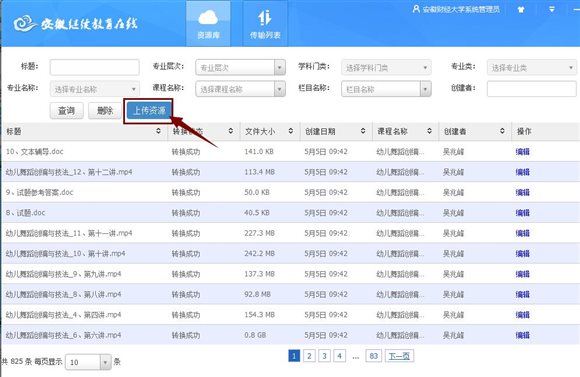This screenshot has width=580, height=377.
Task: Edit the 第十一讲.mp4 row
Action: pyautogui.click(x=523, y=233)
